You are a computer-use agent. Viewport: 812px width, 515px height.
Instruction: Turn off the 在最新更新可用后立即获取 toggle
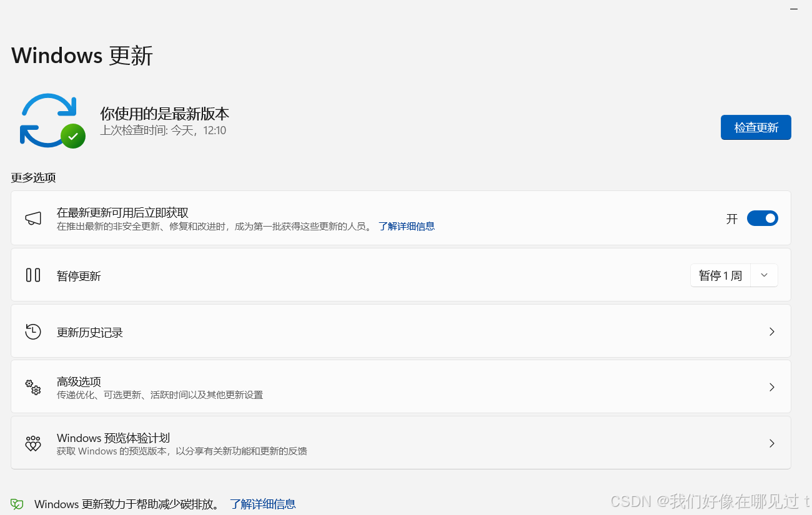pos(762,218)
